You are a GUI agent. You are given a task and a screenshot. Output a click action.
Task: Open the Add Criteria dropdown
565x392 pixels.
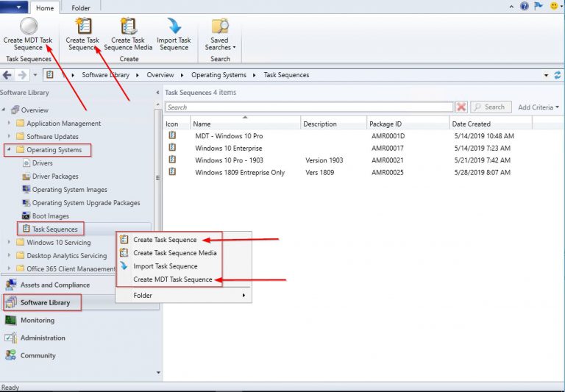(538, 107)
